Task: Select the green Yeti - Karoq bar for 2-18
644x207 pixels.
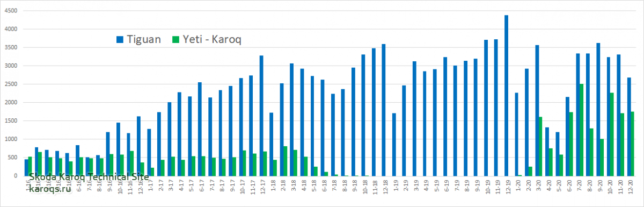Action: [x=286, y=161]
